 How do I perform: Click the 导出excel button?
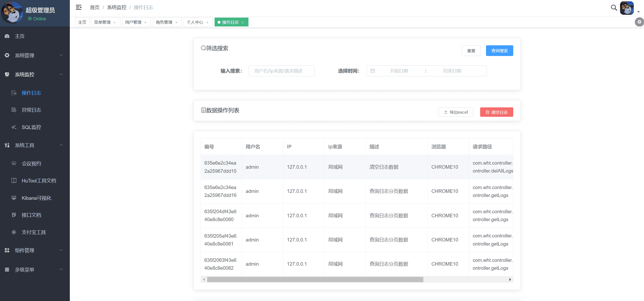pyautogui.click(x=456, y=112)
